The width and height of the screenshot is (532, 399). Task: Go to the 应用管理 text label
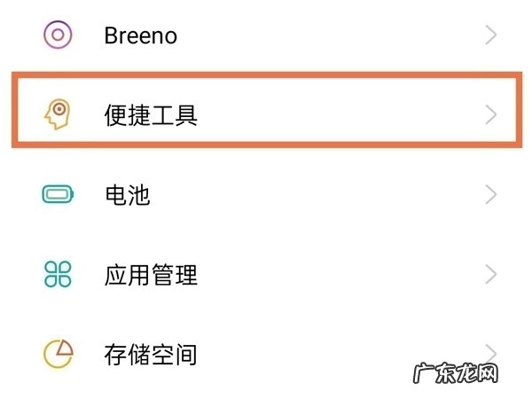point(151,275)
